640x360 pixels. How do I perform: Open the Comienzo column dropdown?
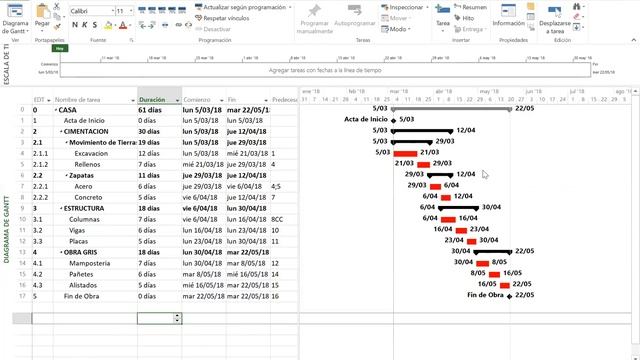point(222,100)
